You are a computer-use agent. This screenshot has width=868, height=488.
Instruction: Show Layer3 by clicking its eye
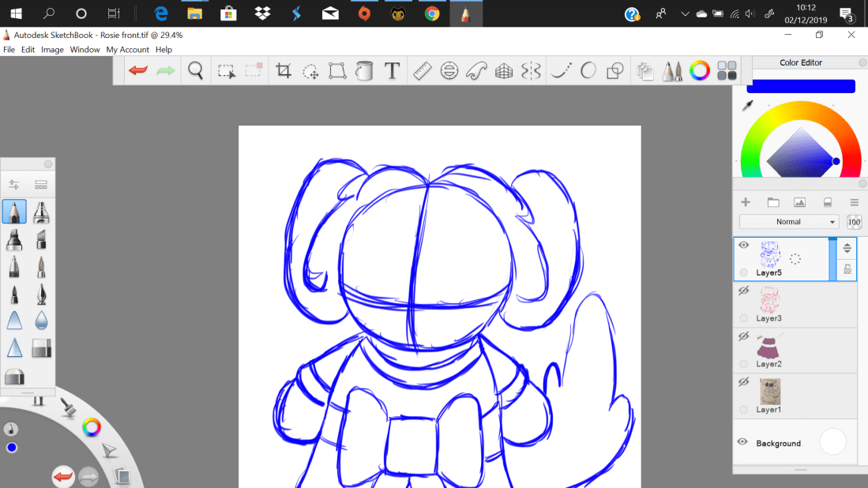[743, 291]
